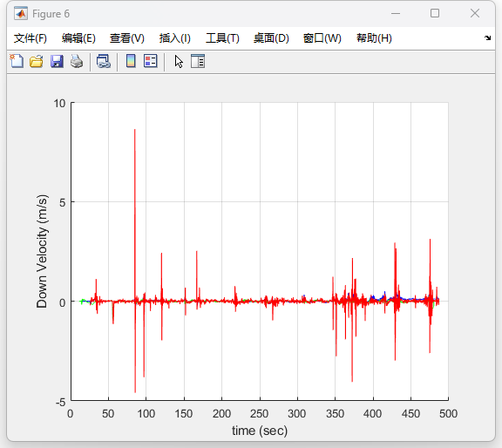The width and height of the screenshot is (502, 448).
Task: Insert a colorbar via the toolbar icon
Action: tap(131, 61)
